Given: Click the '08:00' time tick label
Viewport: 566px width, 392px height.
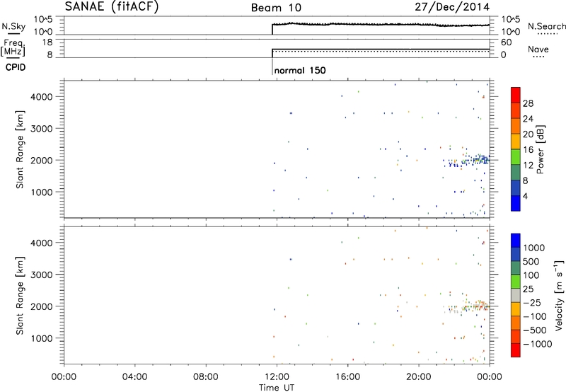Looking at the screenshot, I should tap(206, 377).
